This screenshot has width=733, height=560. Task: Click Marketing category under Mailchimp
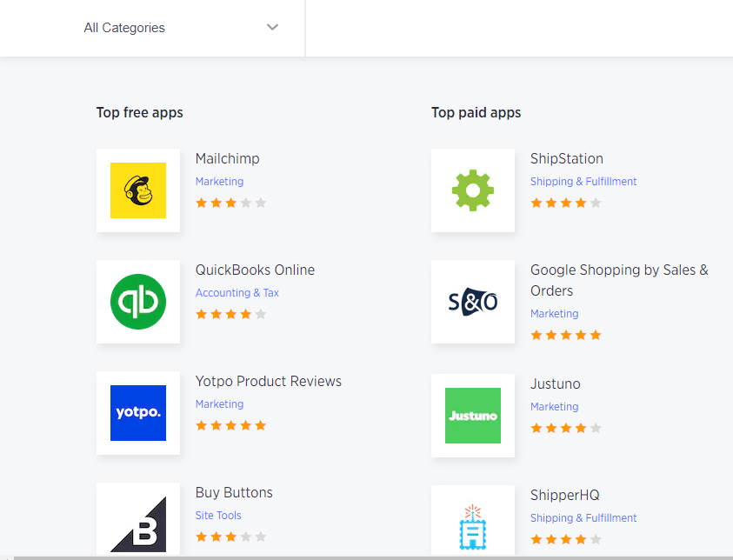click(219, 182)
